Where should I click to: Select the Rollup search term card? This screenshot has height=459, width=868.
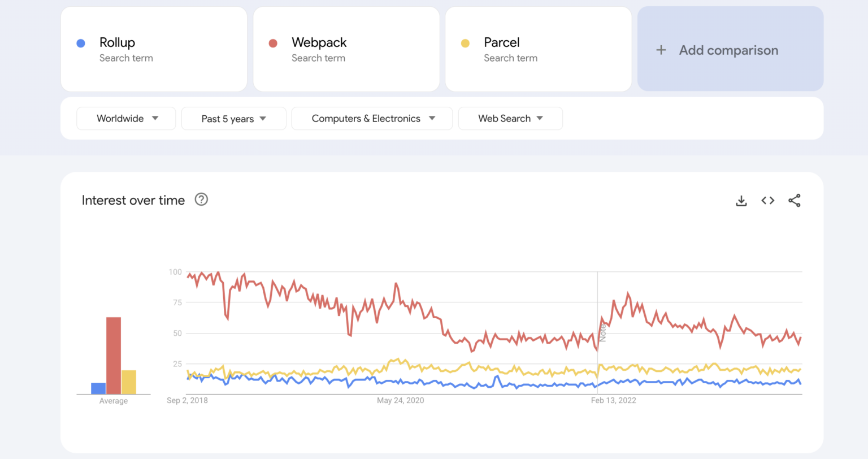click(x=154, y=49)
